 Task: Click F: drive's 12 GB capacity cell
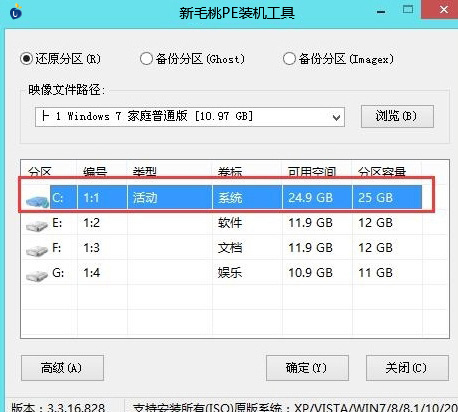click(375, 248)
